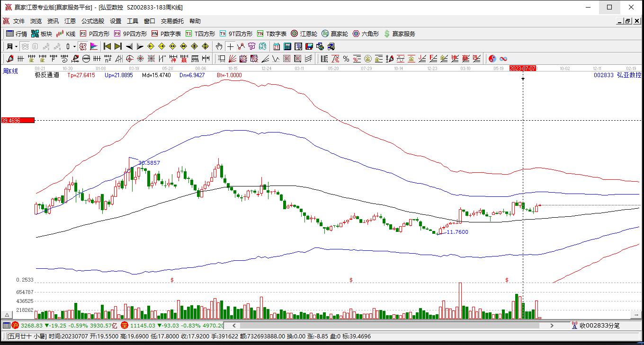Screen dimensions: 644x345
Task: Open the 板块 sector list
Action: click(42, 34)
